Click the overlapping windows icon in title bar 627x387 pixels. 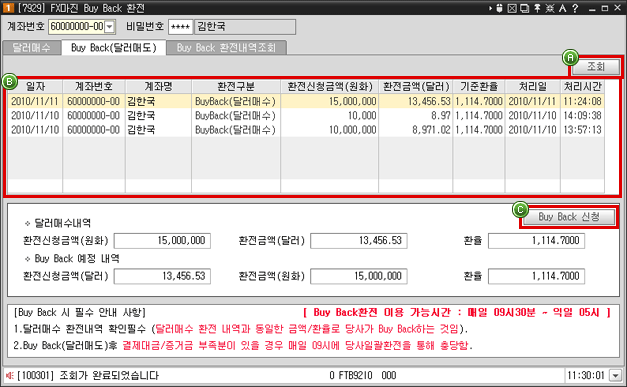tap(525, 8)
